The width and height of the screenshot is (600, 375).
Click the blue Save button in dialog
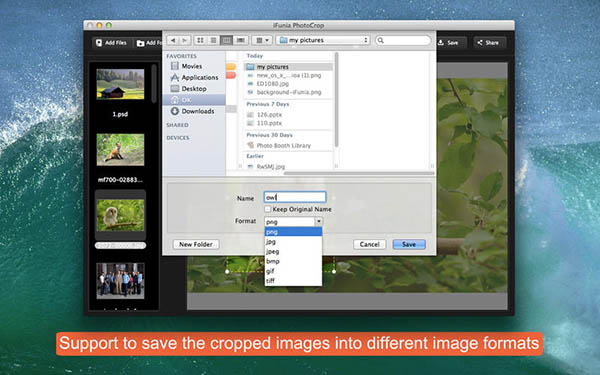409,244
